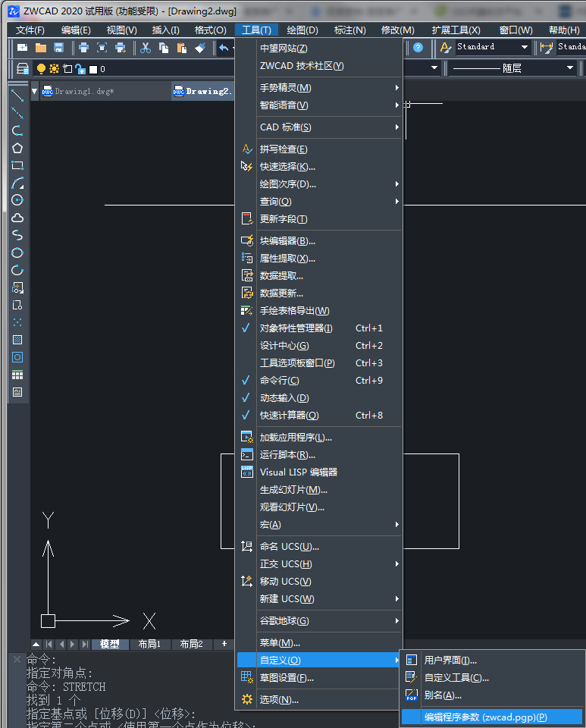Select the Hatch tool

(17, 340)
